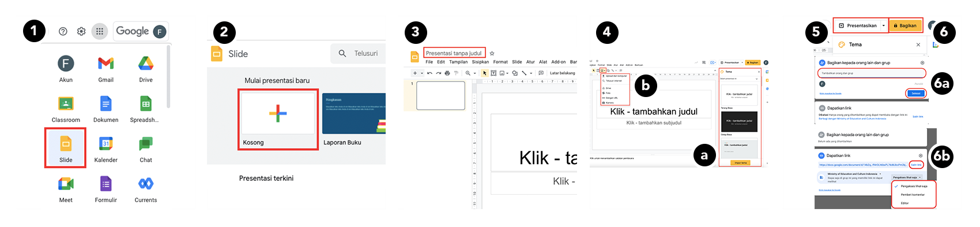Open Currents from the apps grid
This screenshot has width=980, height=227.
click(x=146, y=189)
